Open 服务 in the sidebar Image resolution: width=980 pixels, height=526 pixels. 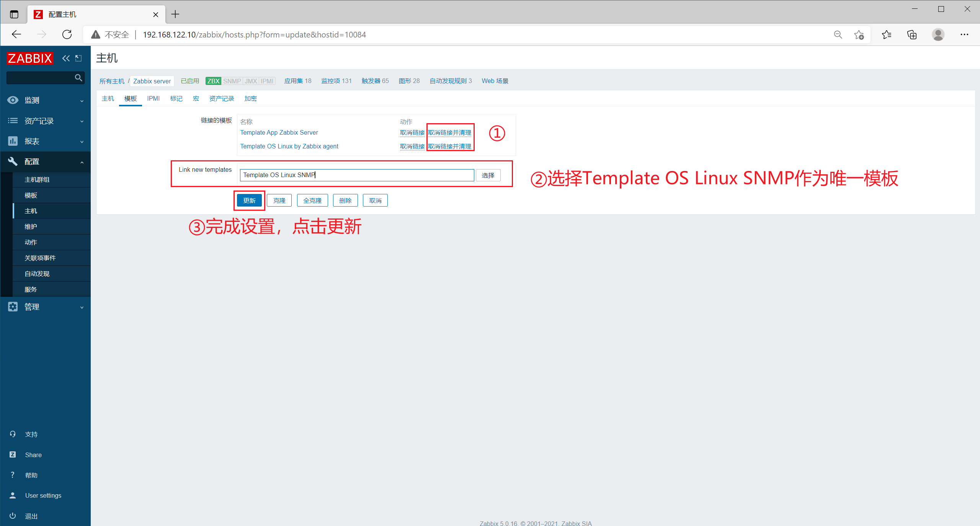[52, 289]
